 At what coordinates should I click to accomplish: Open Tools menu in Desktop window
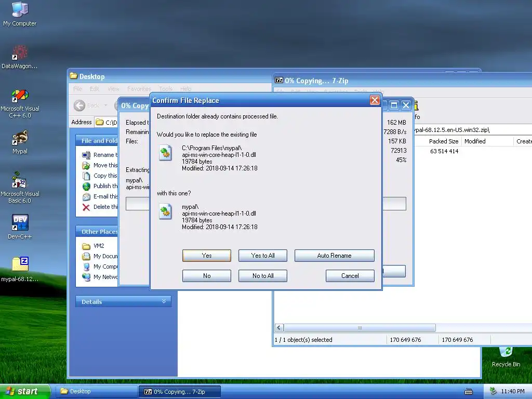tap(166, 89)
